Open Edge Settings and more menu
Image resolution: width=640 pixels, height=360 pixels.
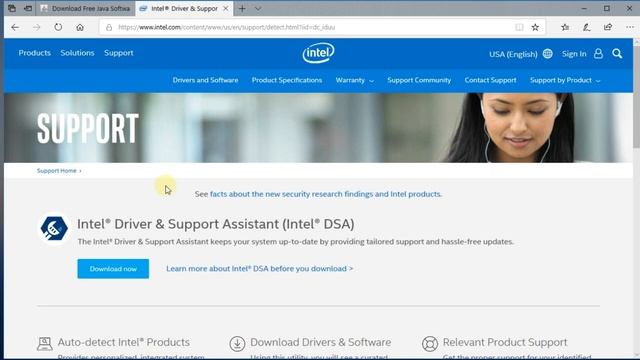tap(630, 27)
